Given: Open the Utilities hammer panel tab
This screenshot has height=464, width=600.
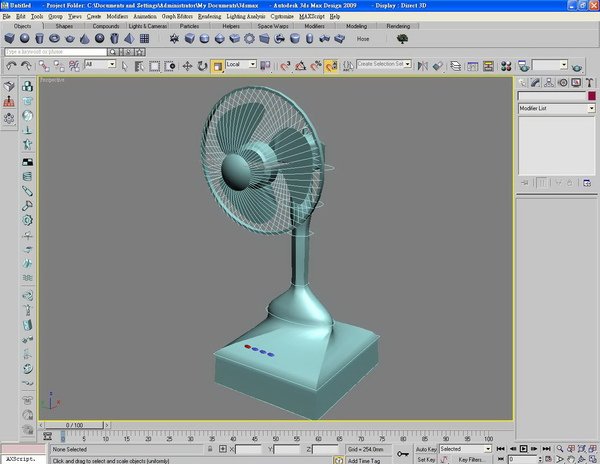Looking at the screenshot, I should pos(589,83).
